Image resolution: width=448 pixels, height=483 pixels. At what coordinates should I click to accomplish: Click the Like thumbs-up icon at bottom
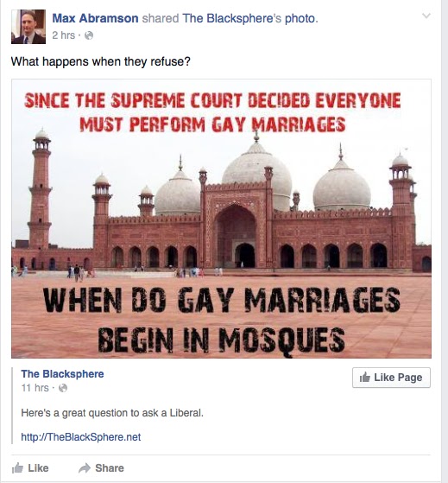(17, 468)
